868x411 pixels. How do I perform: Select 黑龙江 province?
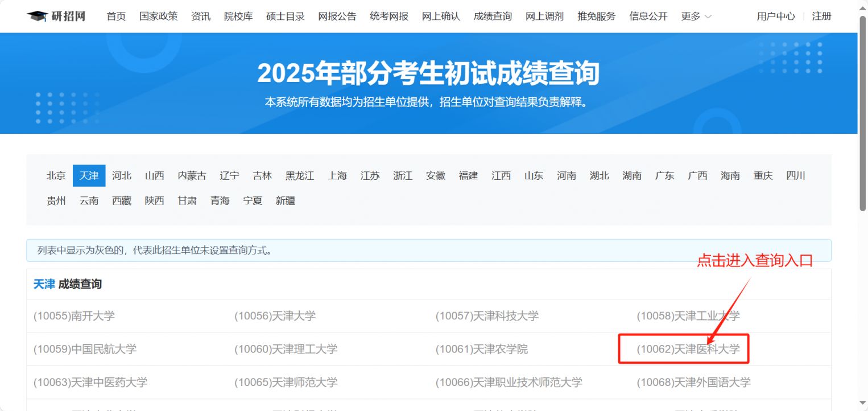[300, 176]
